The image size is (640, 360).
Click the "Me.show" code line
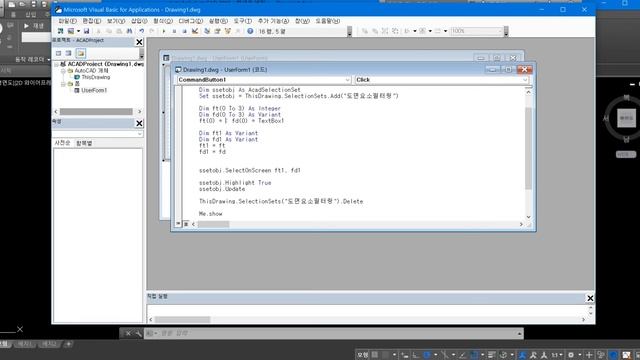click(210, 214)
